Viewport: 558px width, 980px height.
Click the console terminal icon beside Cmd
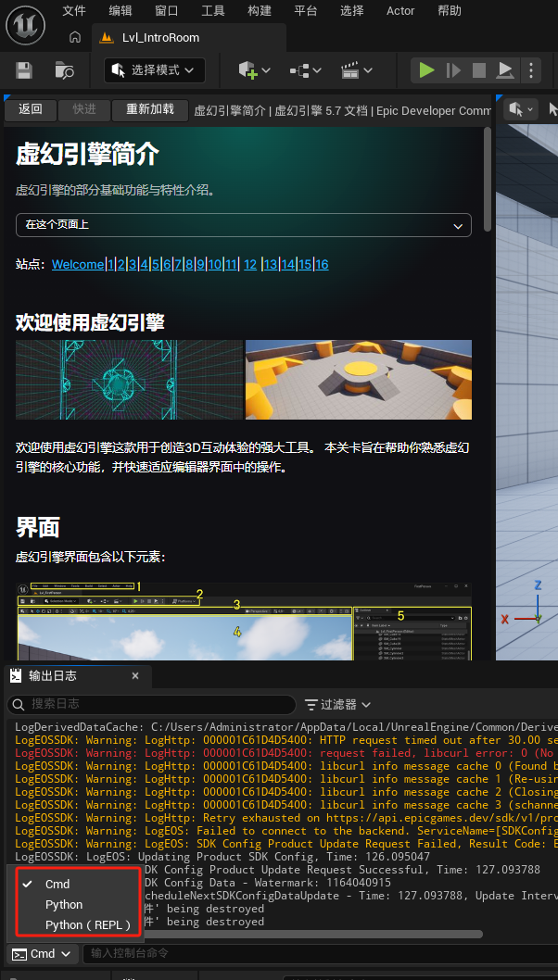point(20,954)
